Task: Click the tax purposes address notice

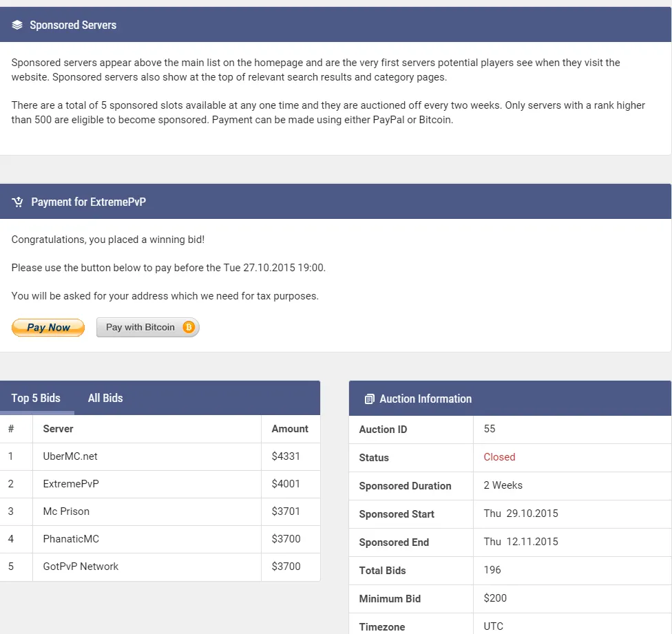Action: click(165, 296)
